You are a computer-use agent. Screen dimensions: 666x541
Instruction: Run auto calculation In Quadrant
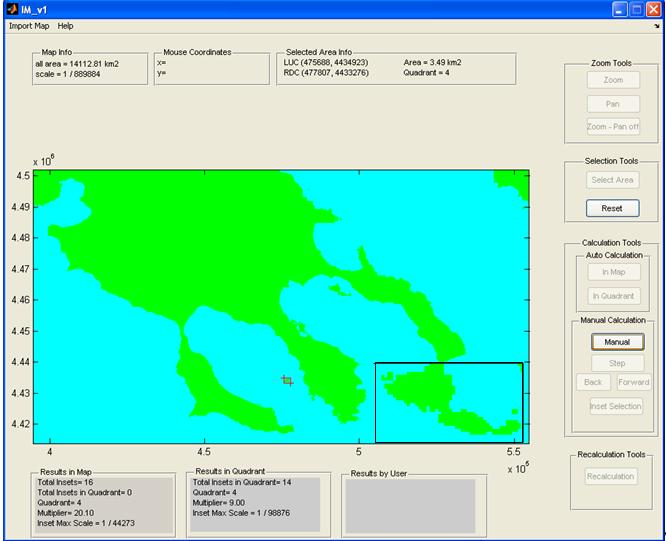[x=614, y=296]
